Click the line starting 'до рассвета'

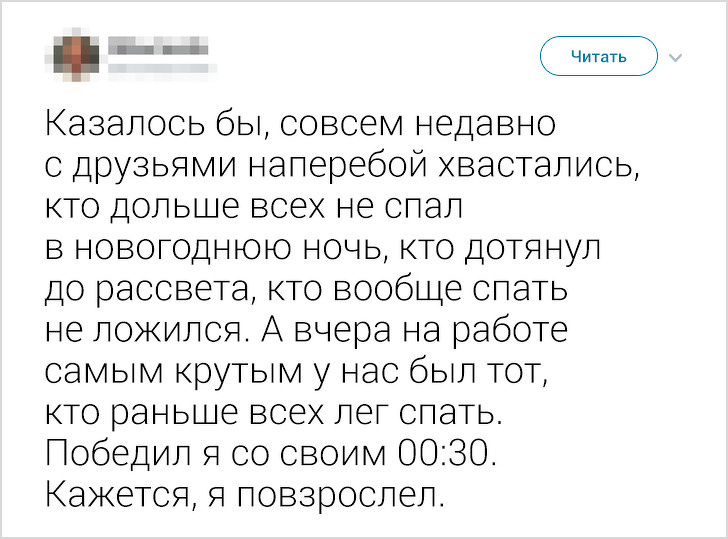307,289
